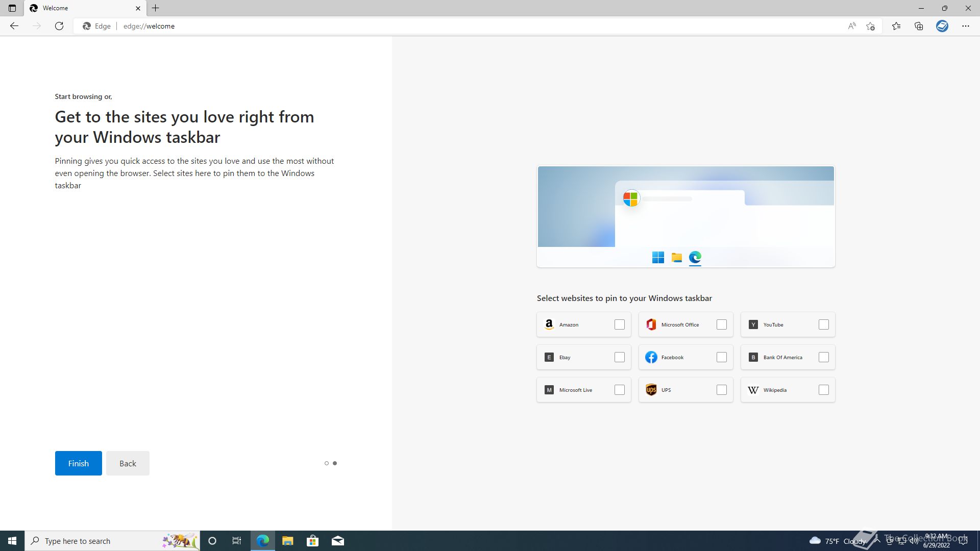
Task: Open Cortana circle icon on taskbar
Action: tap(212, 541)
